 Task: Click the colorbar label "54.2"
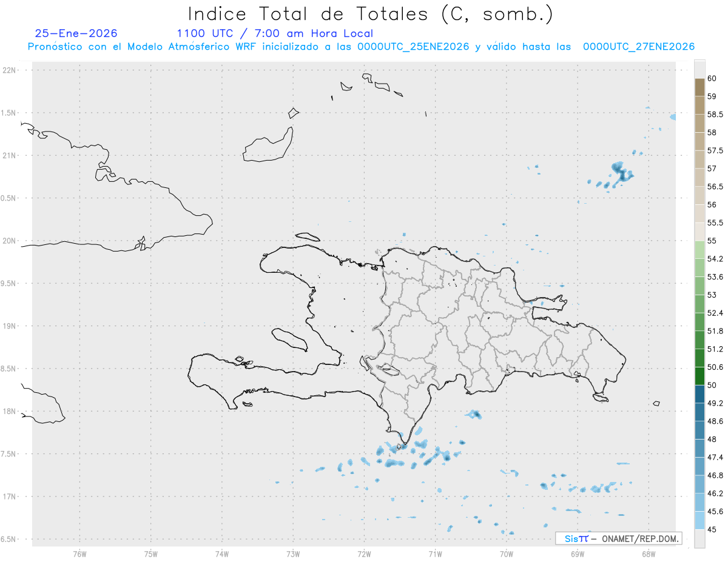715,259
